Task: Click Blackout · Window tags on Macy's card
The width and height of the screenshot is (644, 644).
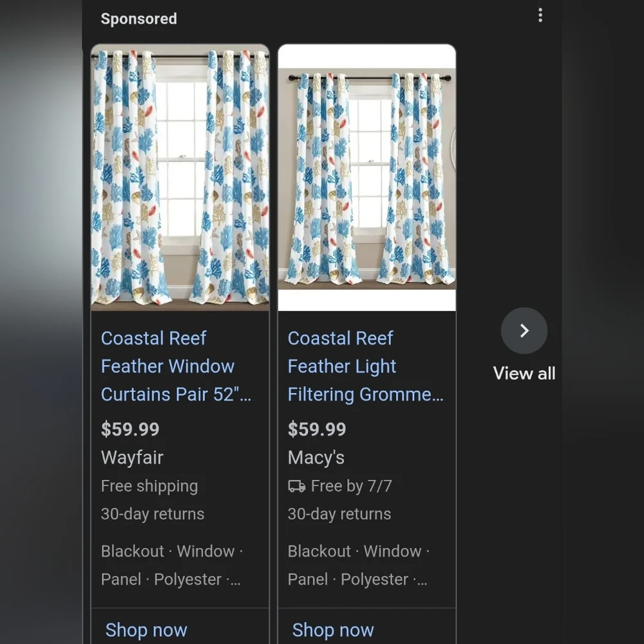Action: coord(359,551)
